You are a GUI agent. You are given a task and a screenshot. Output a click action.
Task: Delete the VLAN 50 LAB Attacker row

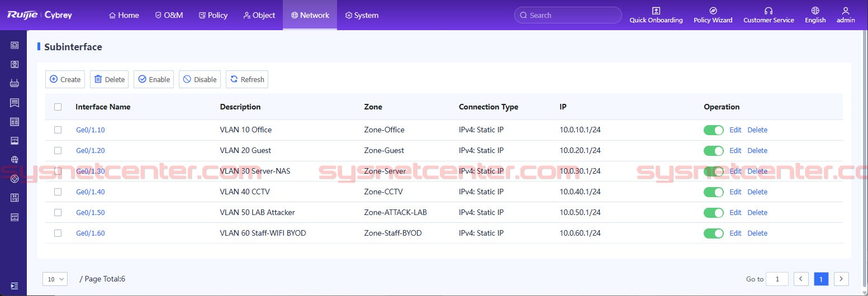click(757, 212)
